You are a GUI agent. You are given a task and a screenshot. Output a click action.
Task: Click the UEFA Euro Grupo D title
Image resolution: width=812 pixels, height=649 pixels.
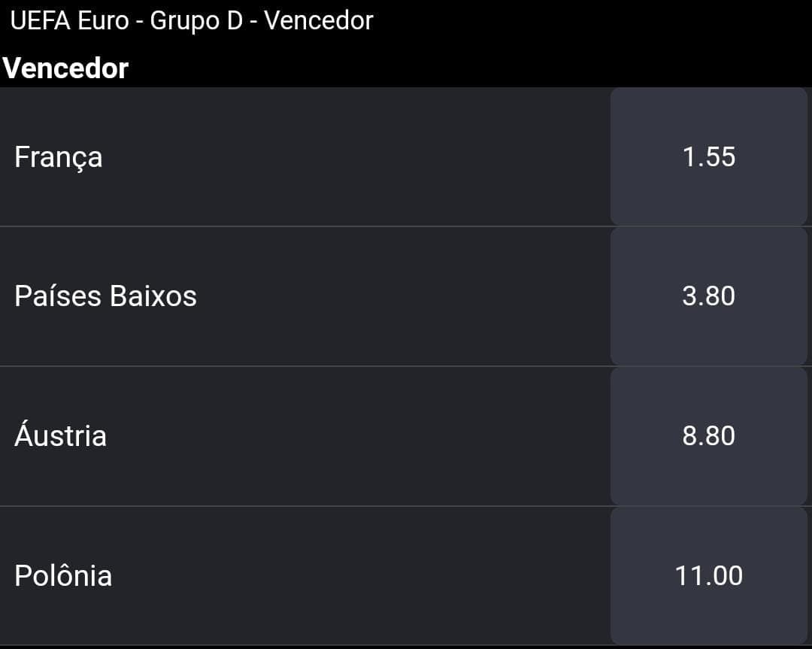(192, 21)
